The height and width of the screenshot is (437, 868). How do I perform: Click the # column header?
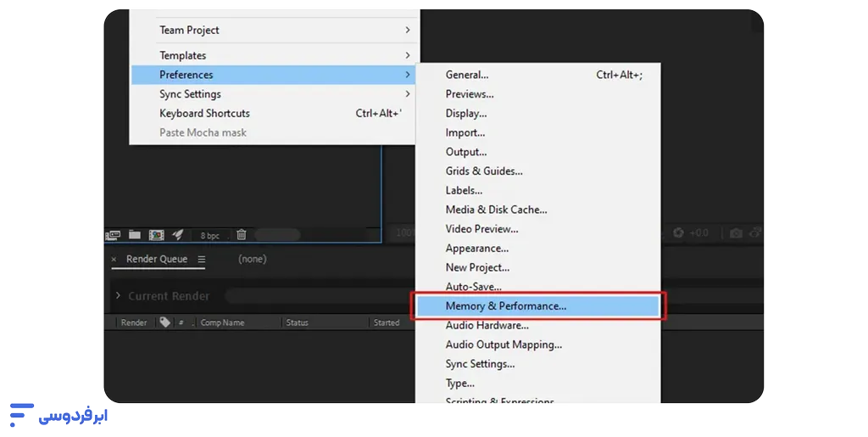pos(181,322)
